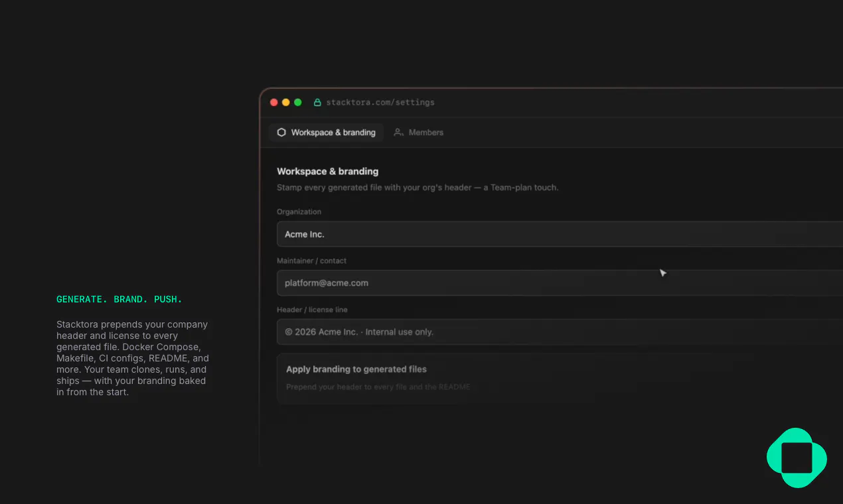Click the green Stacktora logo
The width and height of the screenshot is (843, 504).
[x=797, y=458]
